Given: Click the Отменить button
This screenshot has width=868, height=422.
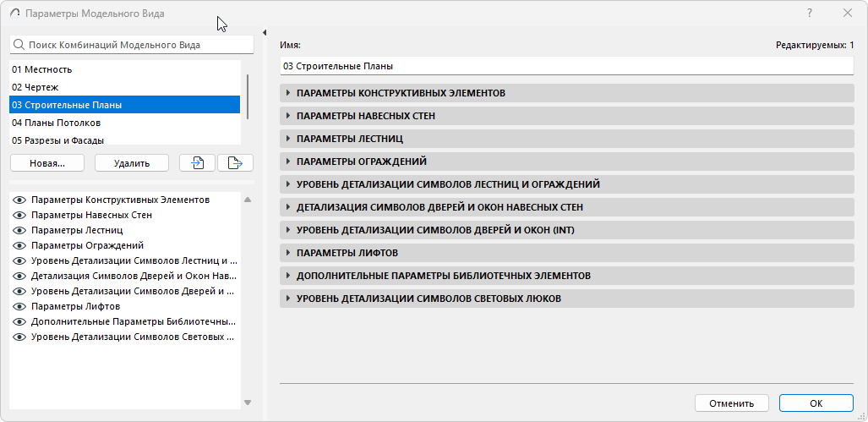Looking at the screenshot, I should click(x=732, y=403).
